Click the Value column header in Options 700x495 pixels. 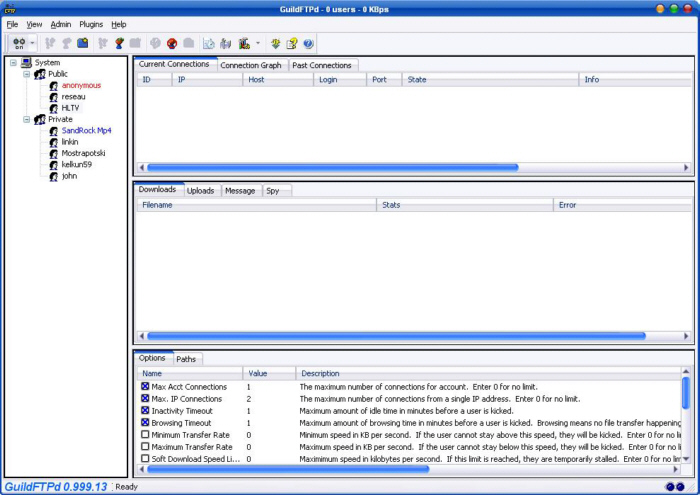(269, 373)
